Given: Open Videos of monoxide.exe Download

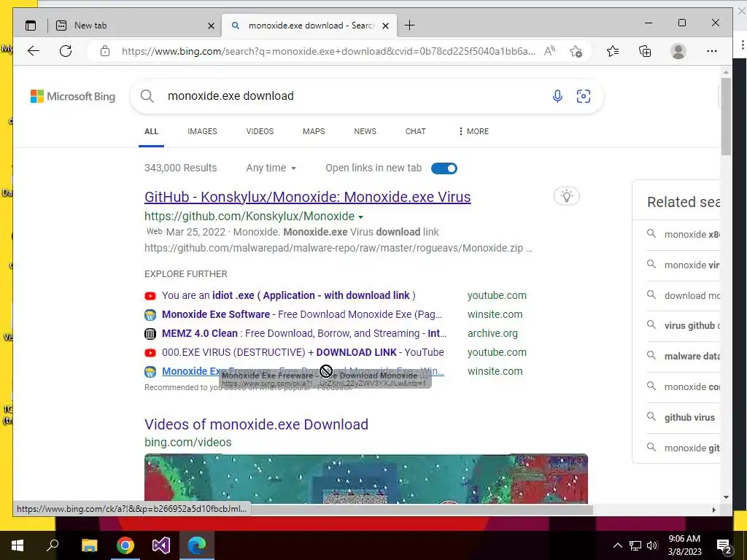Looking at the screenshot, I should (256, 424).
